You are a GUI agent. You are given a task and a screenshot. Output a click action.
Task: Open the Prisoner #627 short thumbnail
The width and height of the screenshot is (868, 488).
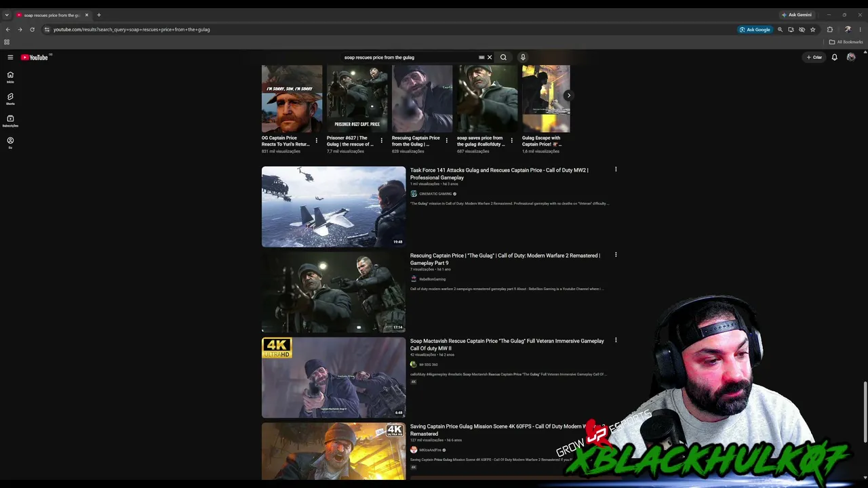click(357, 99)
